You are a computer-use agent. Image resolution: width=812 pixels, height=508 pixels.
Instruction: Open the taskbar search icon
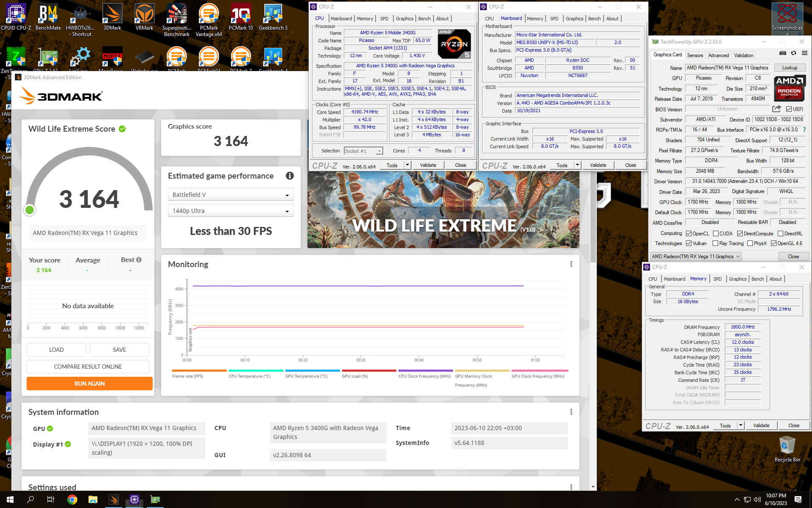point(30,500)
